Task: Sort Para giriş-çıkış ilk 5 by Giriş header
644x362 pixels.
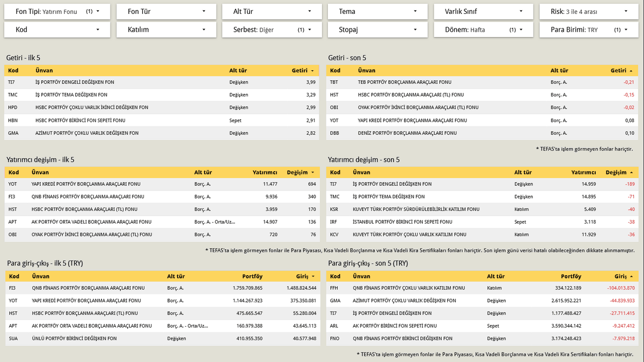Action: click(303, 276)
